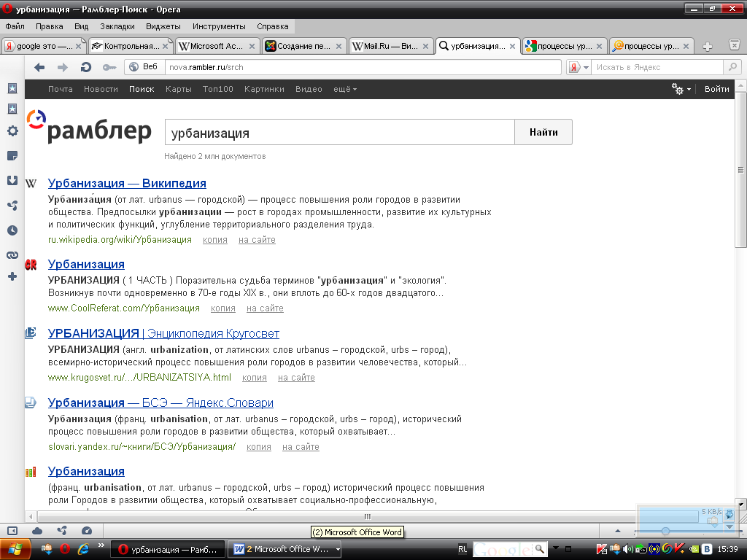Screen dimensions: 747x560
Task: Click the Искать в Яндекс search field
Action: [x=658, y=67]
